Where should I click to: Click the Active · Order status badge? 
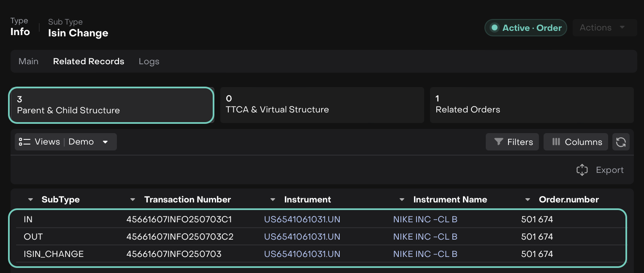coord(525,28)
